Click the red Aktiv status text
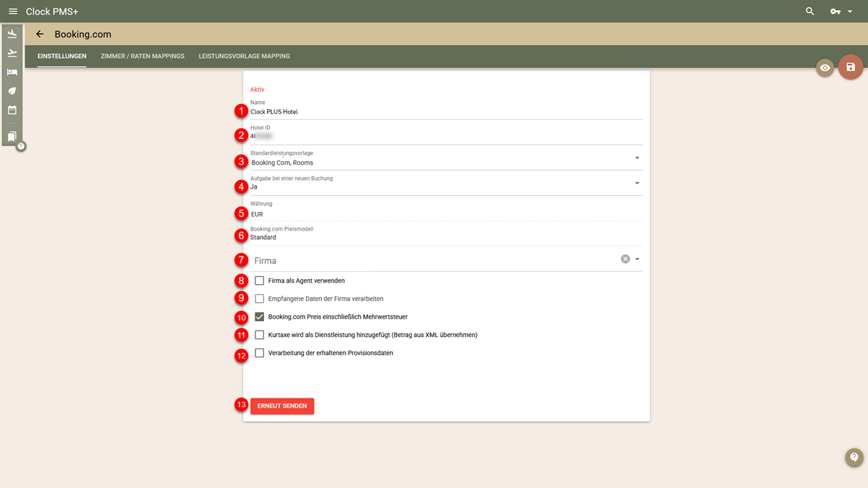 (257, 90)
